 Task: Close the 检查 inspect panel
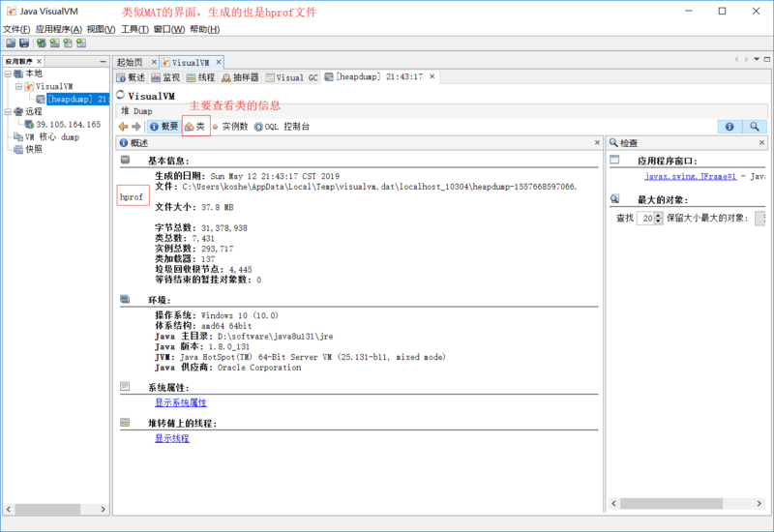coord(761,142)
